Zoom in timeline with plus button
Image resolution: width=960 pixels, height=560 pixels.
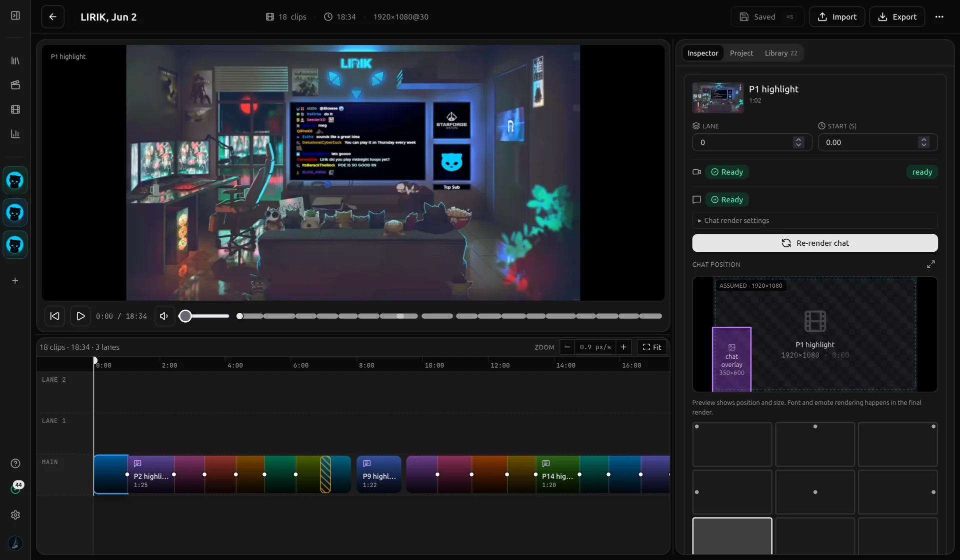(x=623, y=347)
